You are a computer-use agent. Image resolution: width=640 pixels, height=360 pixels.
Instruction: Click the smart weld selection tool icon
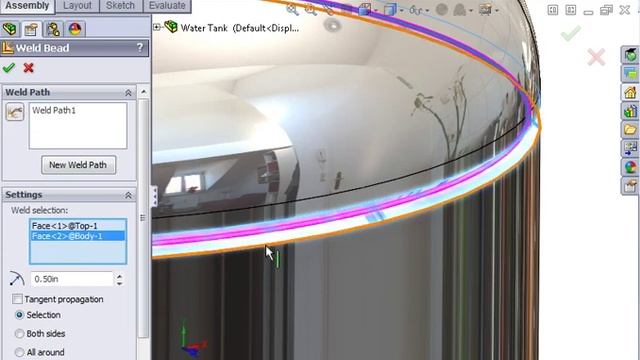click(x=15, y=112)
